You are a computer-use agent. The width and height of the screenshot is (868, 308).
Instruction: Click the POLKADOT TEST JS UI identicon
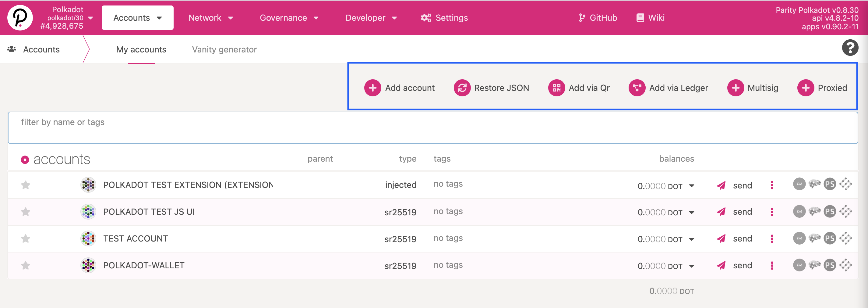pyautogui.click(x=88, y=212)
